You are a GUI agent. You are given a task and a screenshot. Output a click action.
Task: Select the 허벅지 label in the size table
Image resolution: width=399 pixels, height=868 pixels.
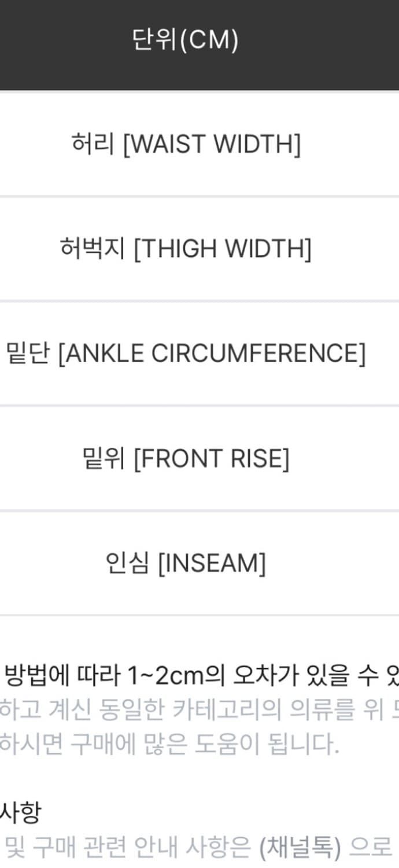[x=93, y=249]
